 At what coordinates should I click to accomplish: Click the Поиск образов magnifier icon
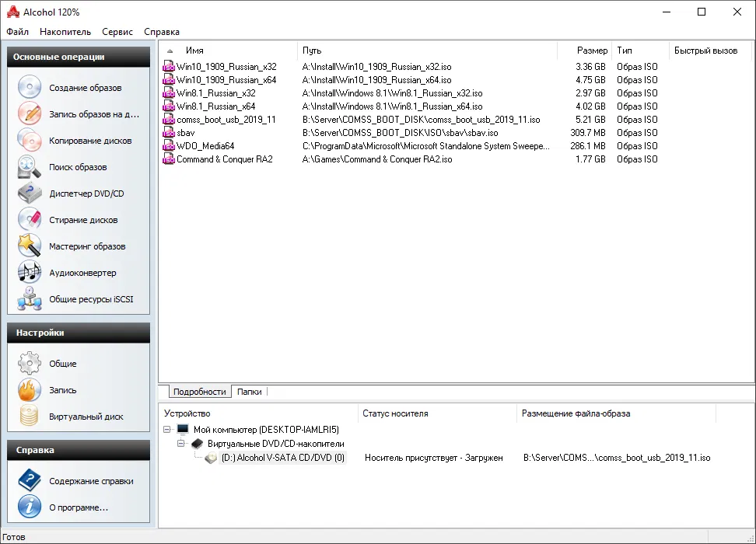pos(30,167)
